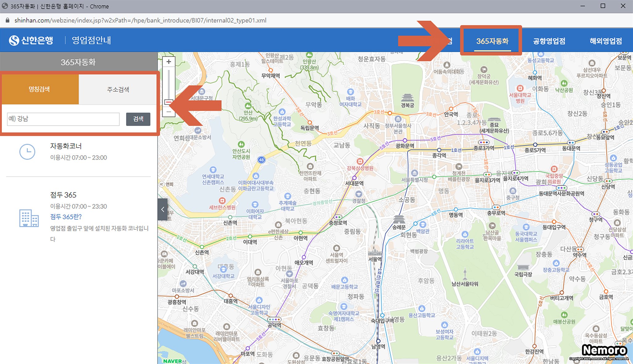Open the 공항영업점 menu tab
The width and height of the screenshot is (633, 364).
549,41
